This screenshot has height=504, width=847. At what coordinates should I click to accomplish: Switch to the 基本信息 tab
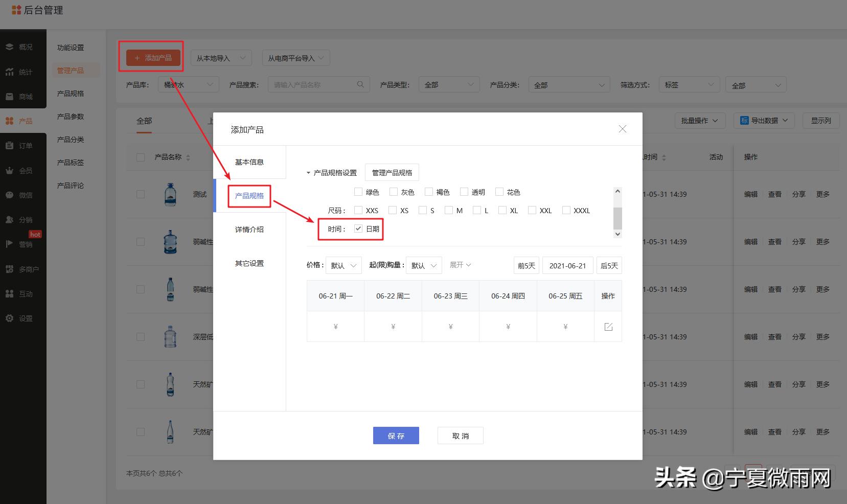pos(249,162)
